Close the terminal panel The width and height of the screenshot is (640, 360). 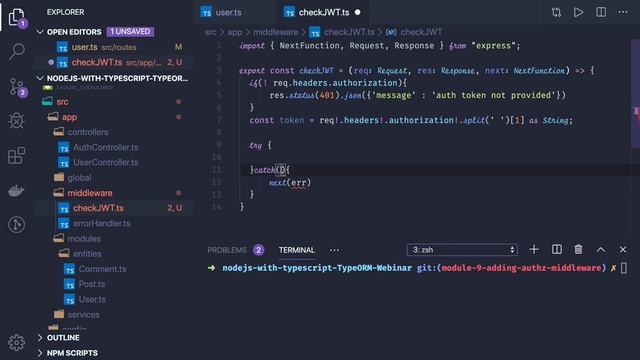(x=623, y=249)
